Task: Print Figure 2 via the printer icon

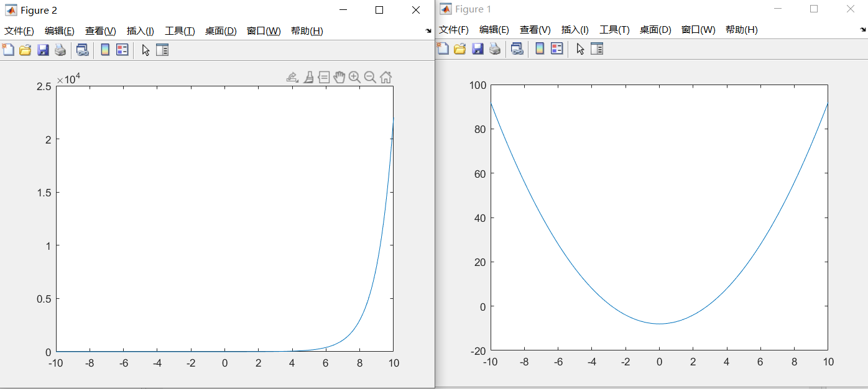Action: click(x=60, y=49)
